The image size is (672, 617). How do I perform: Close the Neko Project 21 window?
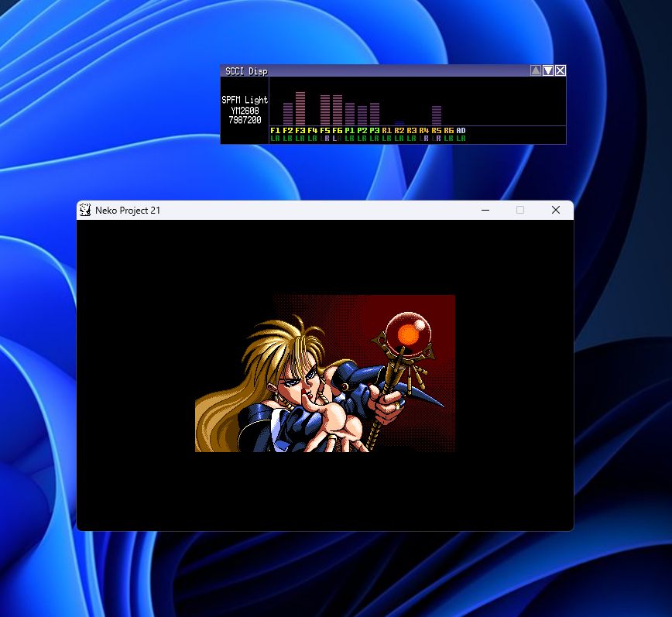tap(555, 210)
